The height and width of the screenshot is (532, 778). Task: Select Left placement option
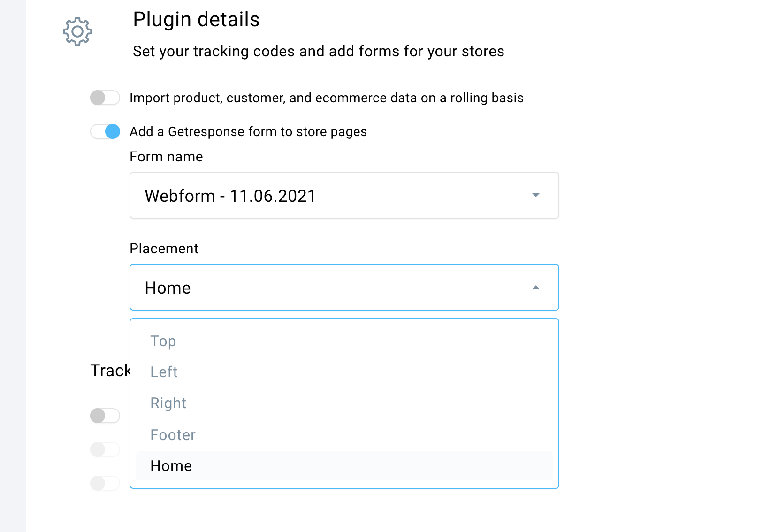point(164,372)
